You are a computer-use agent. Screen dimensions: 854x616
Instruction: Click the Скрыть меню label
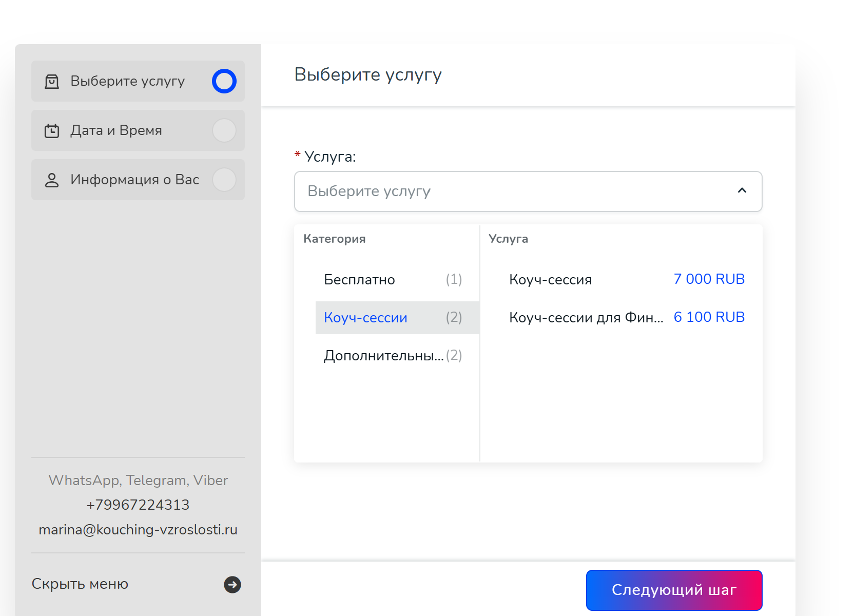(x=80, y=584)
